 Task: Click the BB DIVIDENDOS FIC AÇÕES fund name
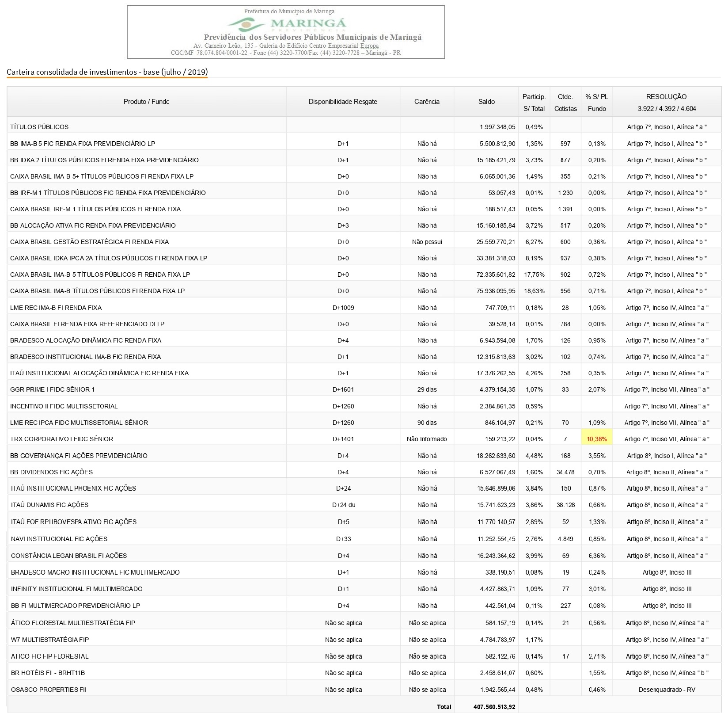pyautogui.click(x=51, y=472)
